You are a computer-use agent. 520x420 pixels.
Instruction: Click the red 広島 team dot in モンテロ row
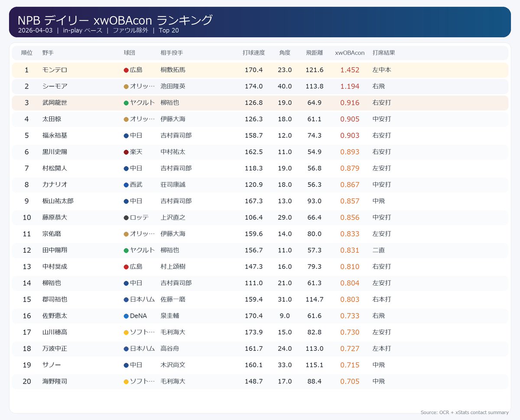pos(126,70)
